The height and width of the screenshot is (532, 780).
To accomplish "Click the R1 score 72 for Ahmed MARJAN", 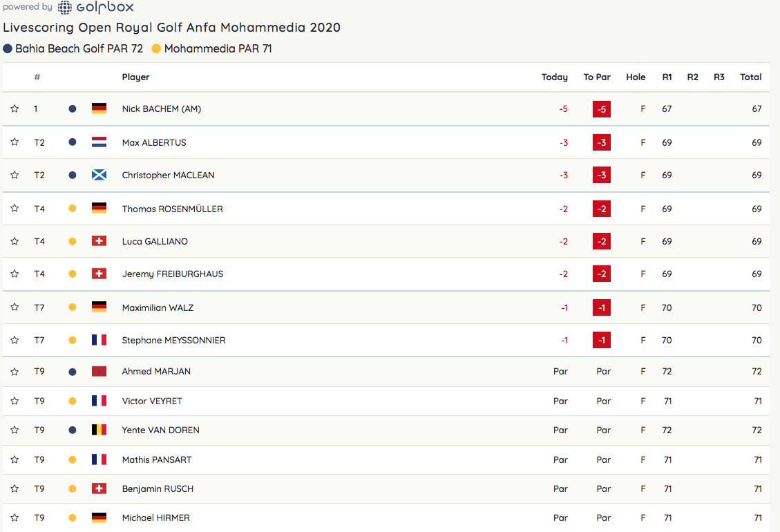I will 667,371.
